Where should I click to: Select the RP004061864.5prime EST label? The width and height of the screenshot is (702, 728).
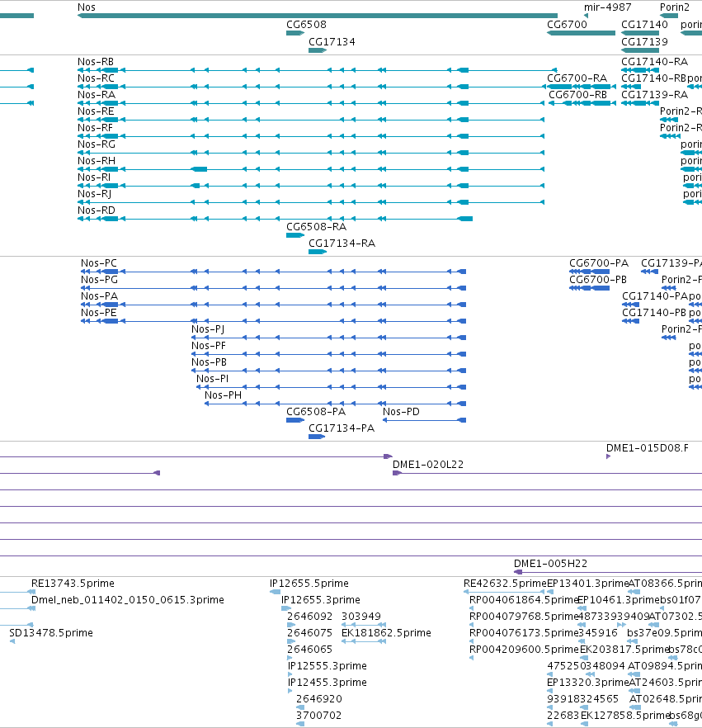524,600
